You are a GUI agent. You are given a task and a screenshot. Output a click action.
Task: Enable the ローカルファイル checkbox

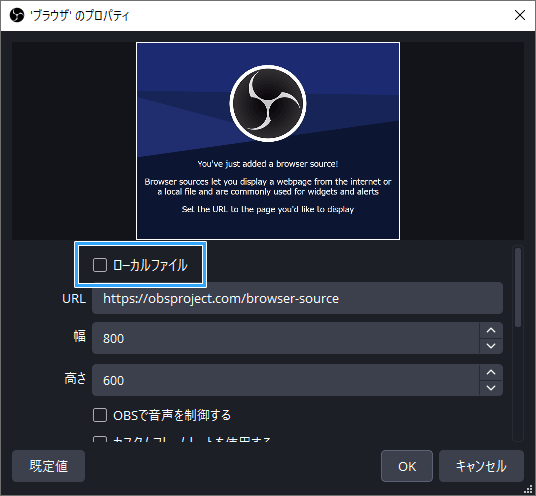coord(100,265)
